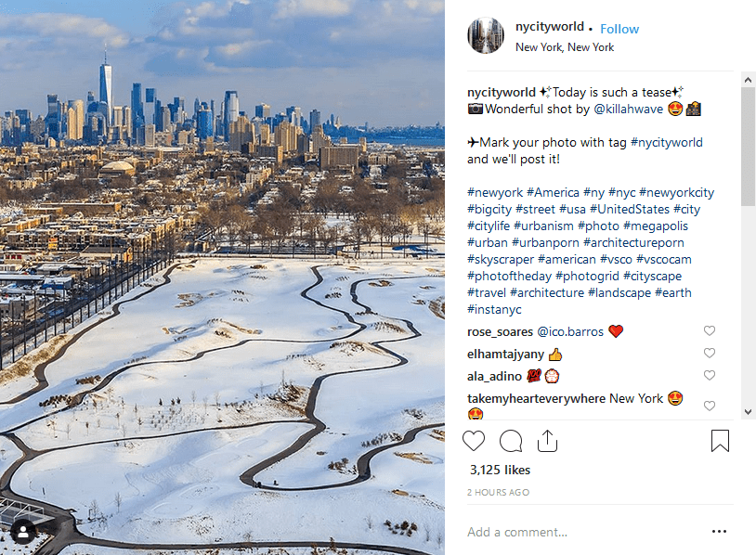View the 3,125 likes list
This screenshot has width=756, height=555.
tap(500, 471)
